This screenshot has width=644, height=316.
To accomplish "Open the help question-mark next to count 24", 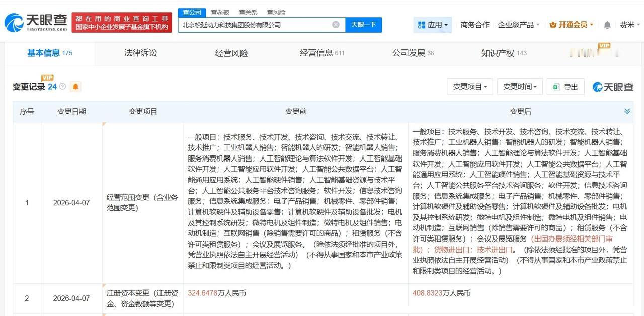I will [x=62, y=86].
